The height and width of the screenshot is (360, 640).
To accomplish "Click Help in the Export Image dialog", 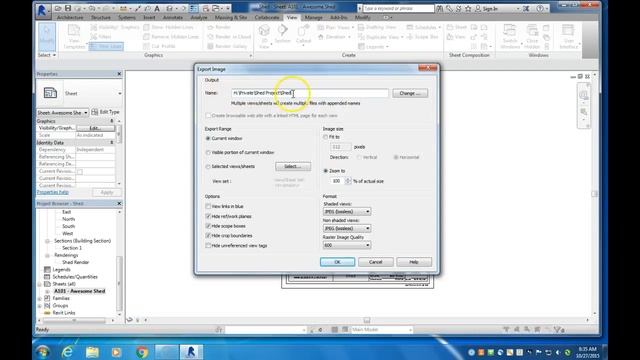I will (413, 262).
